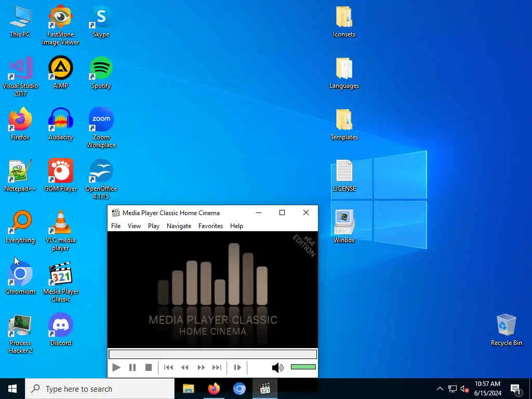Select the Notepad++ desktop icon

click(x=20, y=176)
